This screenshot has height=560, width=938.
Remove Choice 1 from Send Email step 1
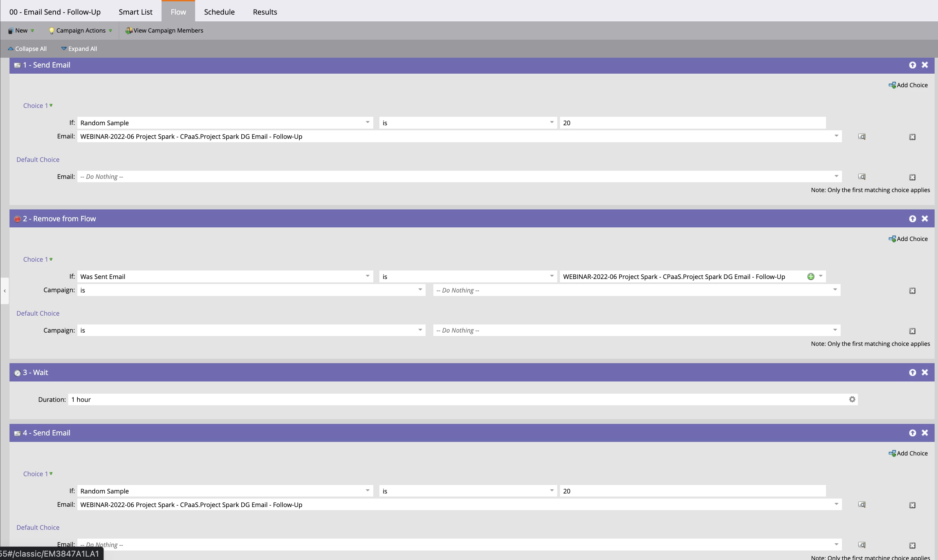912,137
